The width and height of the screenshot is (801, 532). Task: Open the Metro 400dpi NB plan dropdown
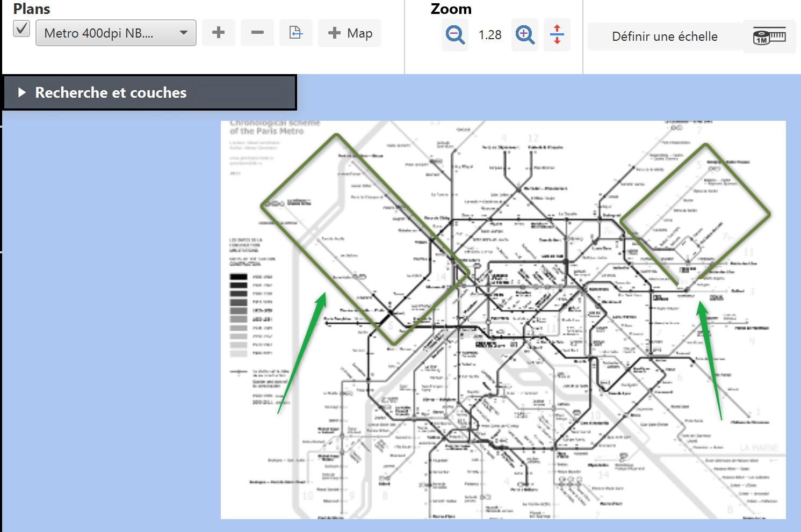click(x=116, y=33)
